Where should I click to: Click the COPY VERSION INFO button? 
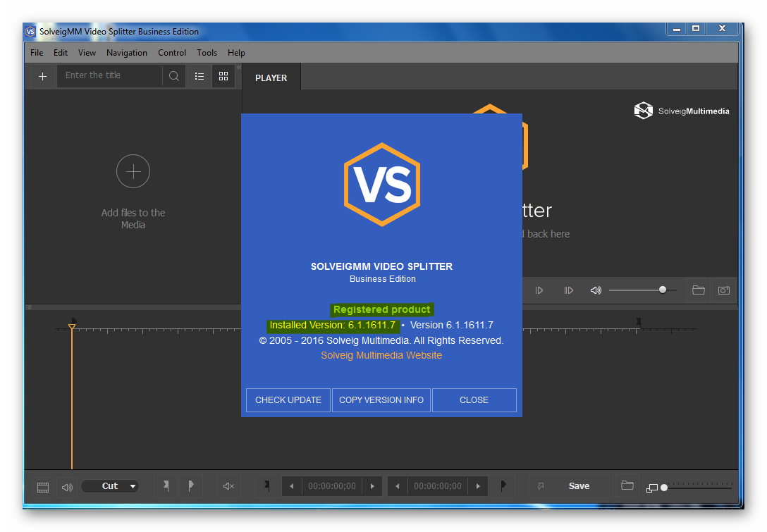click(381, 400)
